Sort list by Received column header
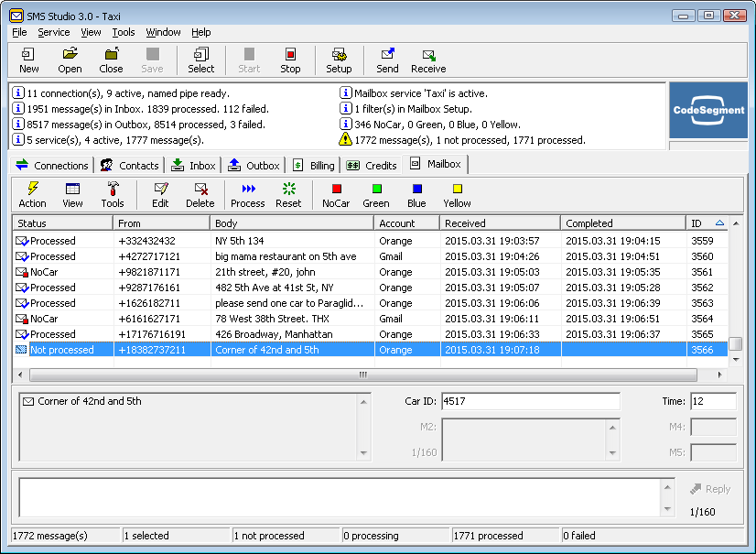The image size is (756, 554). pyautogui.click(x=499, y=223)
